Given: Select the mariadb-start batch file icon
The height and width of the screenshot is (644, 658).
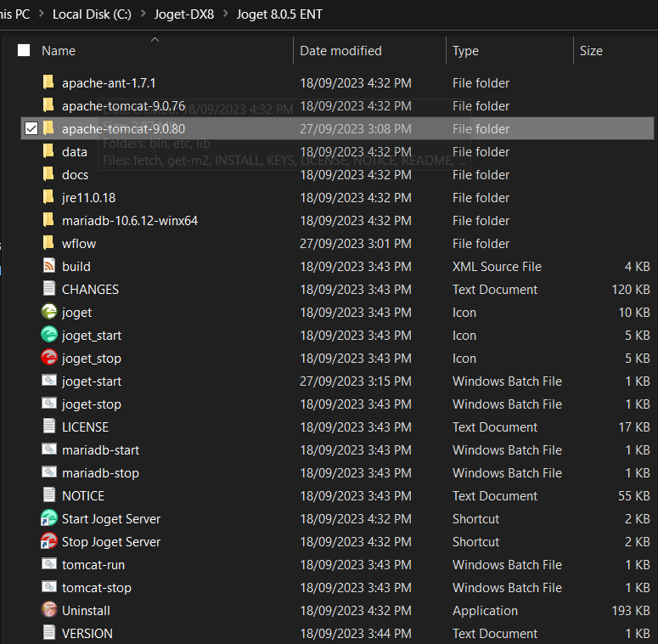Looking at the screenshot, I should [49, 450].
